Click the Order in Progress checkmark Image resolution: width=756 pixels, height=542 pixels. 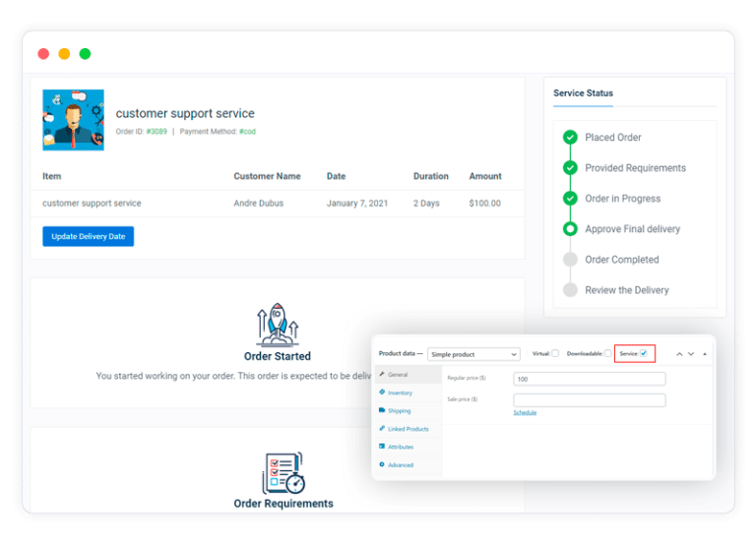pos(570,199)
